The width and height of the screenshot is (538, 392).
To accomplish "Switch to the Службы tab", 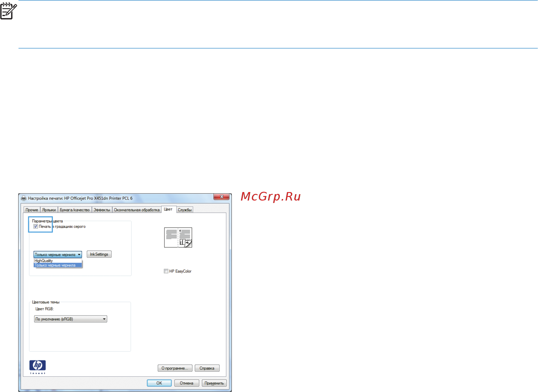I will click(185, 210).
